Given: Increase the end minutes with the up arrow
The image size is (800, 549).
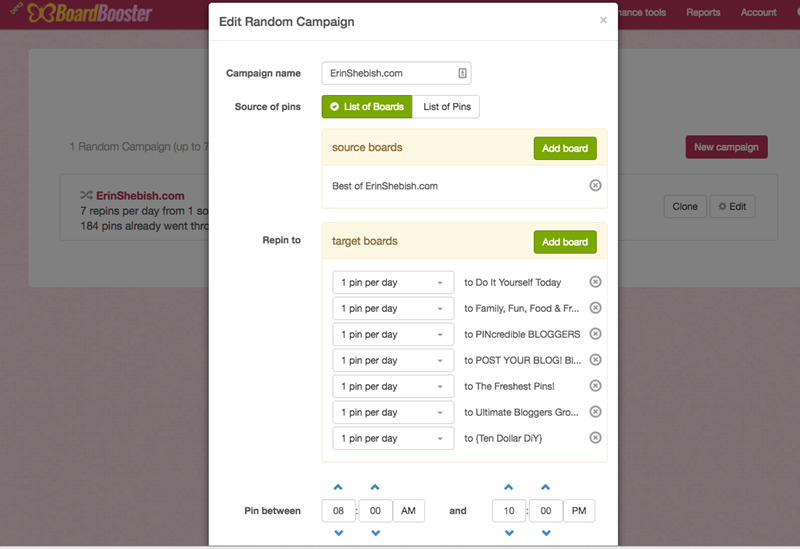Looking at the screenshot, I should [x=545, y=487].
